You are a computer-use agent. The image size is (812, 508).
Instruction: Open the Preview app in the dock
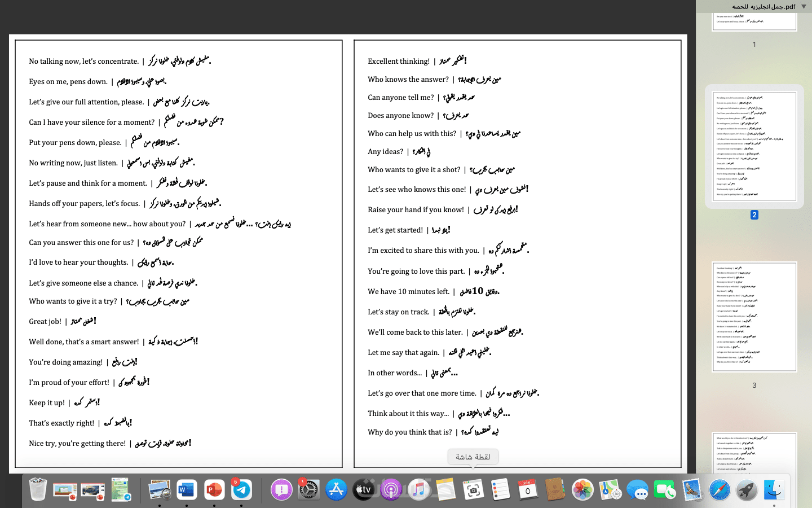tap(160, 489)
